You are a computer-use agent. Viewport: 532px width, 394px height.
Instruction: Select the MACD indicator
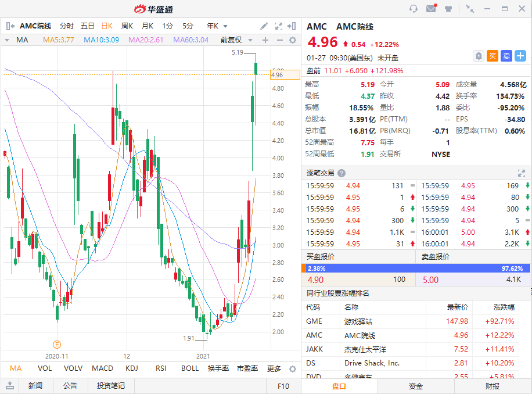point(102,368)
